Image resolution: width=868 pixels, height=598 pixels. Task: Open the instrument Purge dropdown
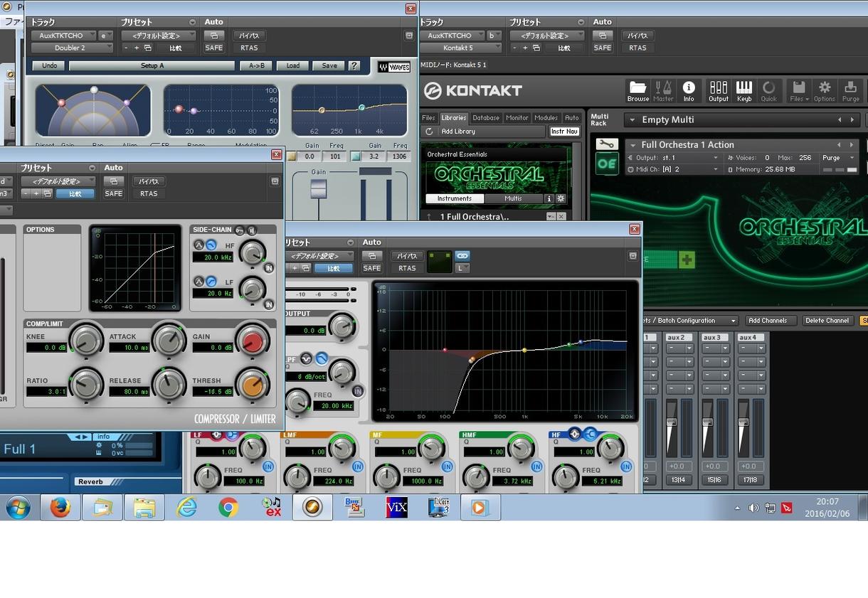tap(840, 158)
